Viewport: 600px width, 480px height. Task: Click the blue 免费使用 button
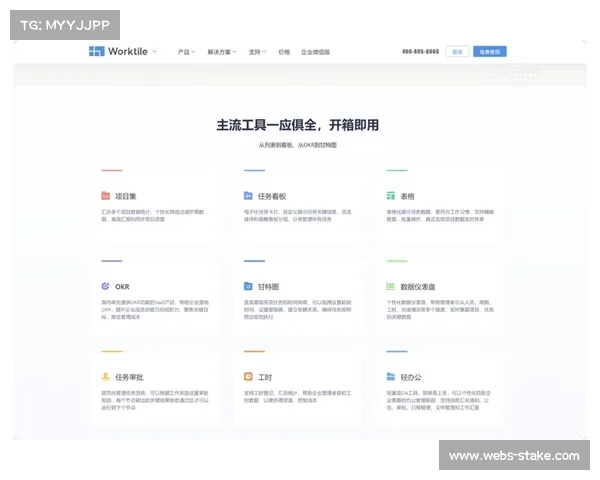point(490,52)
